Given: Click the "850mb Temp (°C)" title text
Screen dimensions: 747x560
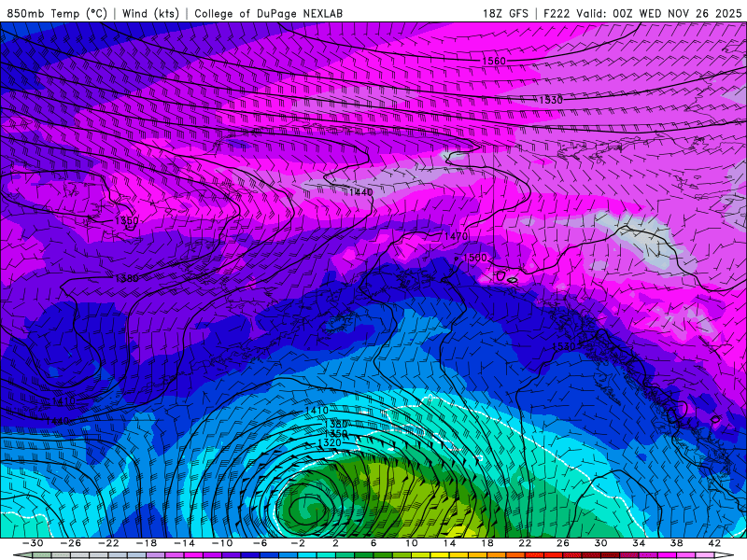Looking at the screenshot, I should 57,13.
